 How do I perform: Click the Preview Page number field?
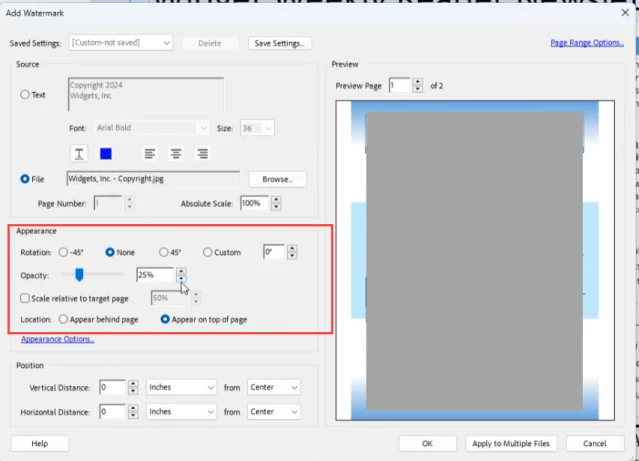tap(399, 86)
